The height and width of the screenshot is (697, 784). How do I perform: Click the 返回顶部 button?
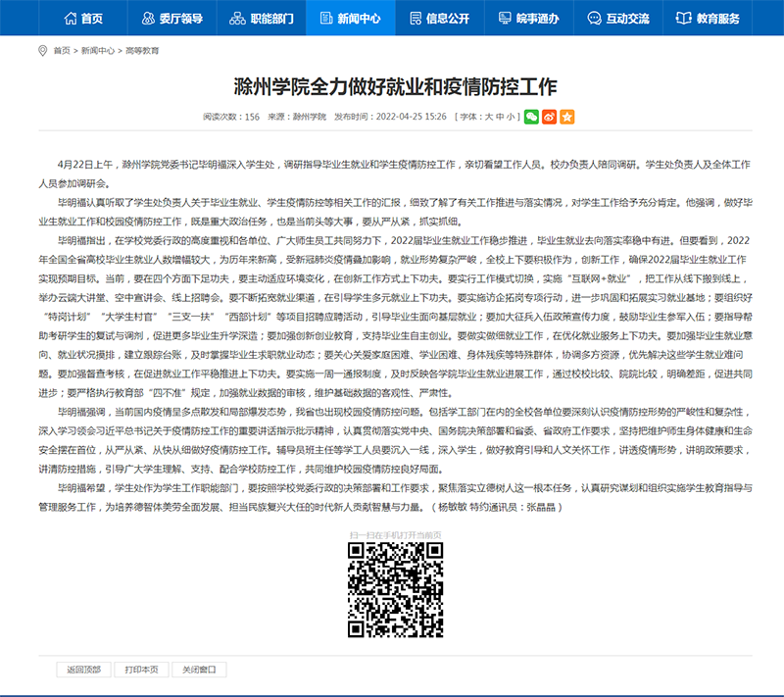pos(84,670)
